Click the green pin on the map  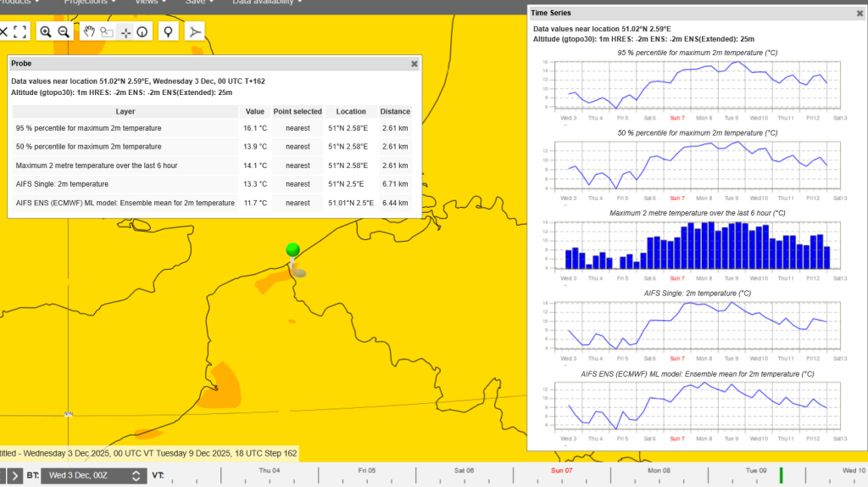click(292, 250)
